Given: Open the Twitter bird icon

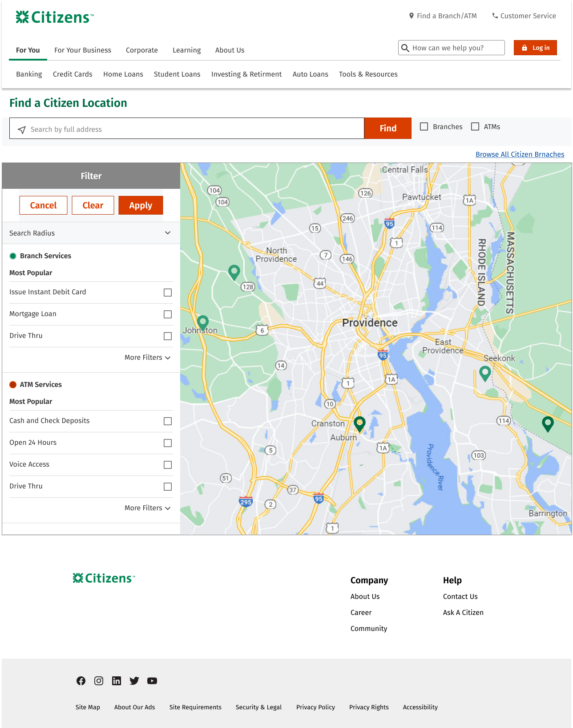Looking at the screenshot, I should point(134,681).
